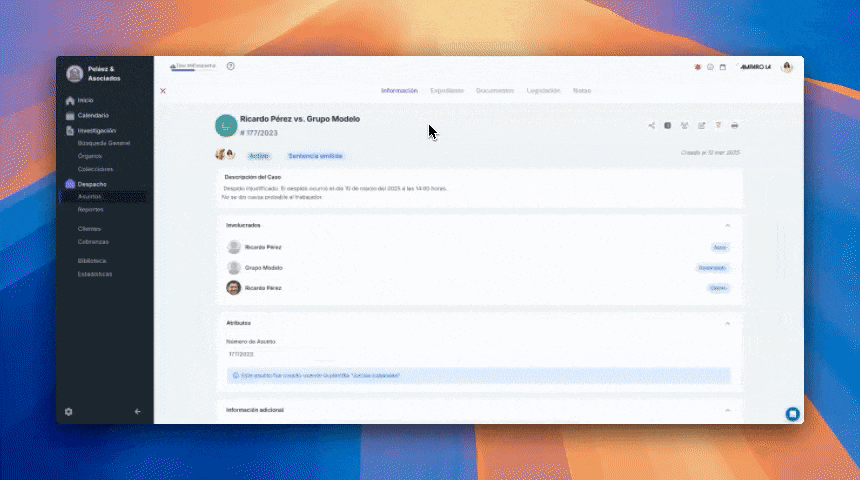Screen dimensions: 860x480
Task: Click the creation date text
Action: (710, 153)
